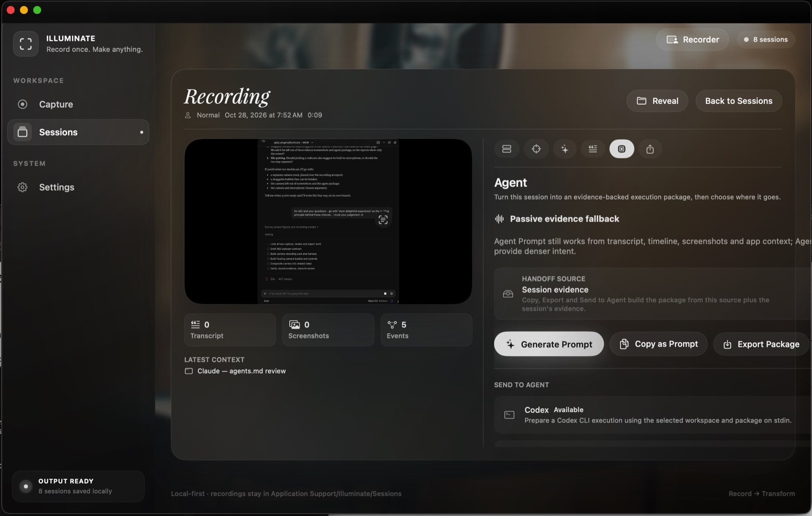The height and width of the screenshot is (516, 812).
Task: Click the Events count card
Action: (426, 330)
